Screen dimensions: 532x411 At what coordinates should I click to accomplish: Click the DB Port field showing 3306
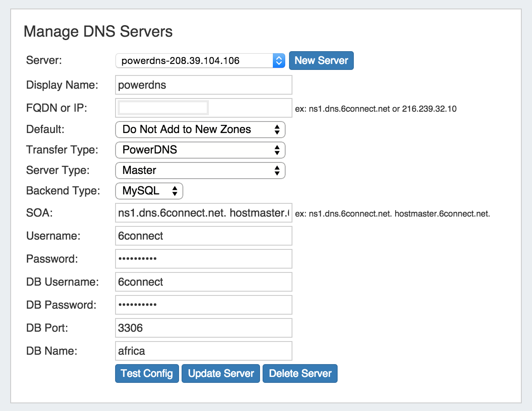click(x=203, y=328)
